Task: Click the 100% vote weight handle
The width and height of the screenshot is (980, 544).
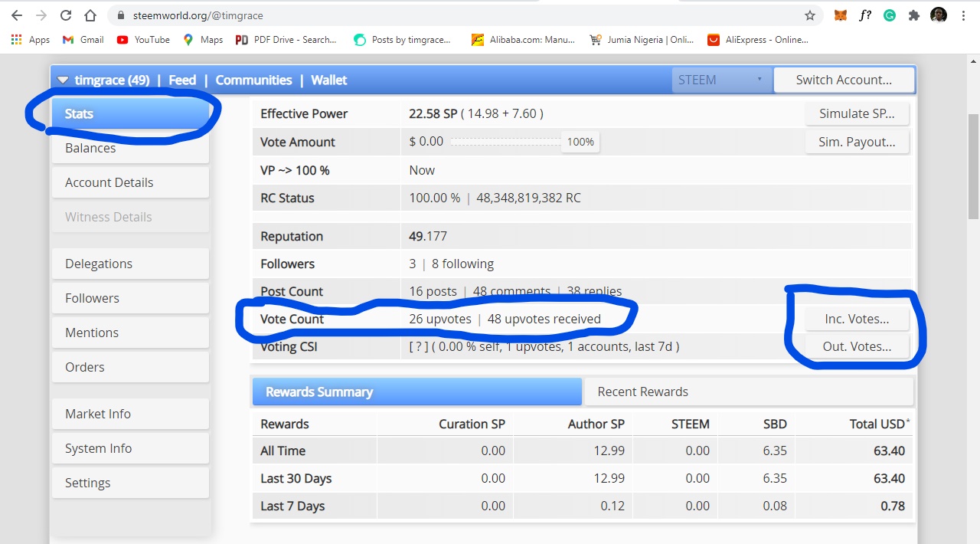Action: point(580,142)
